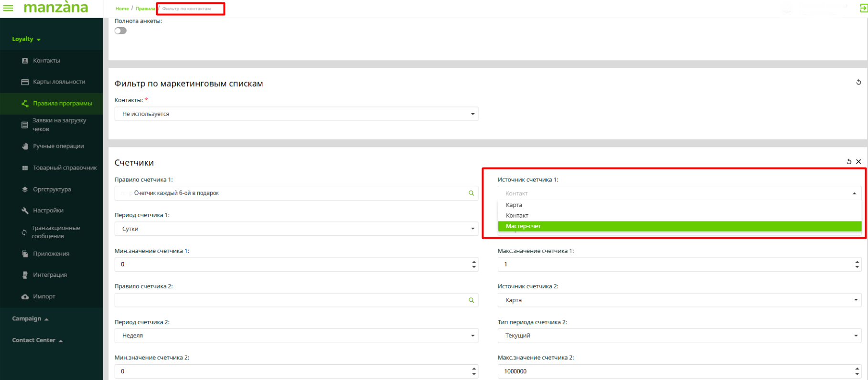Screen dimensions: 868x380
Task: Click search icon in Правило счетчика 2
Action: (x=471, y=300)
